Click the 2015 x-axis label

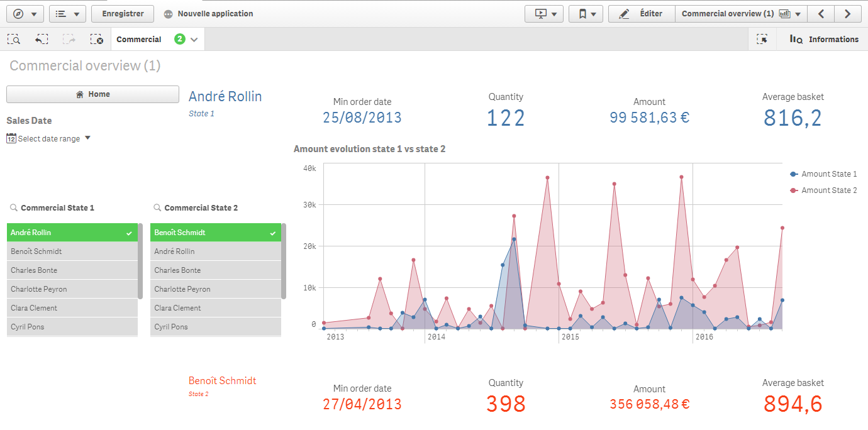click(570, 338)
